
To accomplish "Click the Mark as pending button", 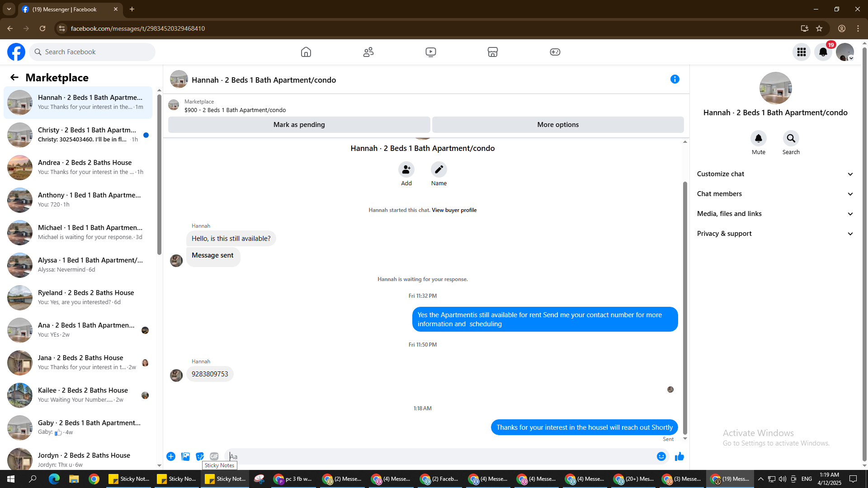I will point(299,125).
